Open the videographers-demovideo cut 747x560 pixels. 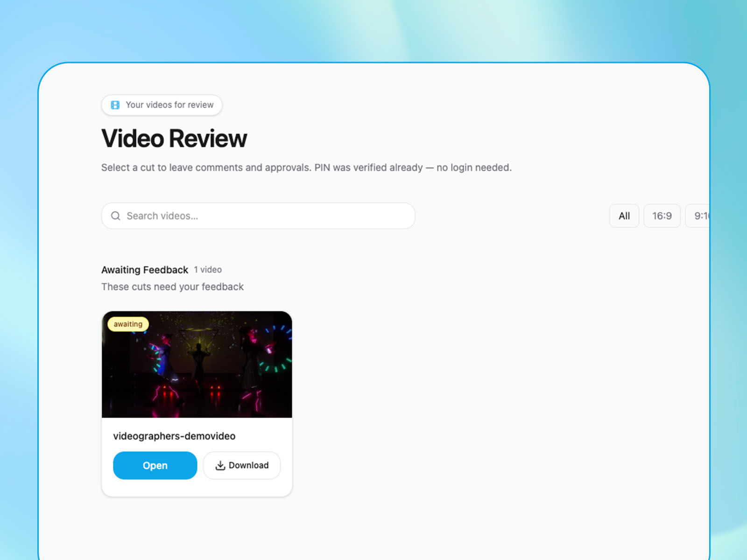pyautogui.click(x=155, y=465)
